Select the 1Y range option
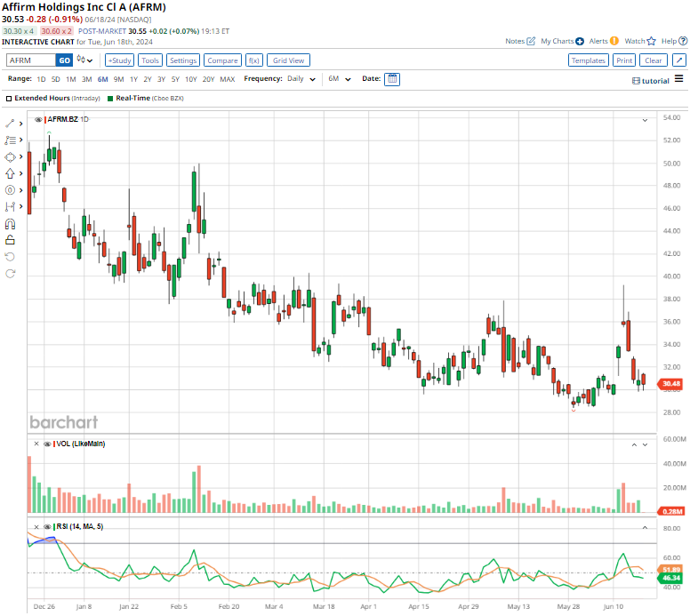Screen dimensions: 690x616 tap(133, 79)
